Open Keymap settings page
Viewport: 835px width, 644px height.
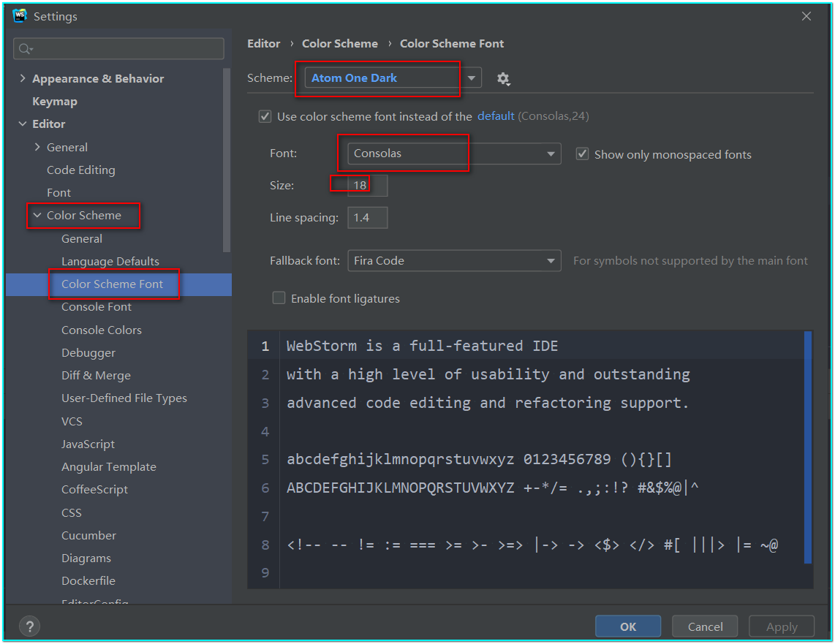pyautogui.click(x=55, y=102)
